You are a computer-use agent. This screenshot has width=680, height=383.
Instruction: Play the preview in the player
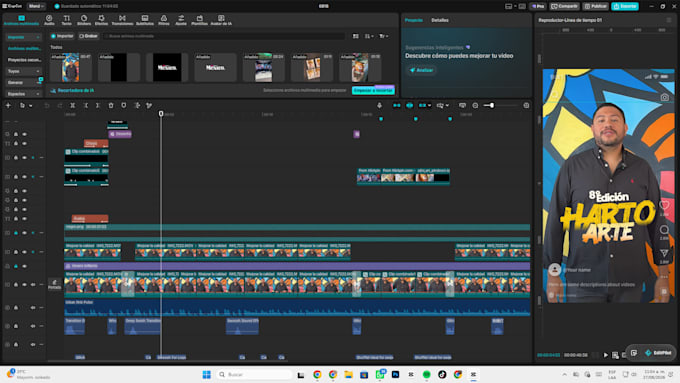tap(606, 355)
